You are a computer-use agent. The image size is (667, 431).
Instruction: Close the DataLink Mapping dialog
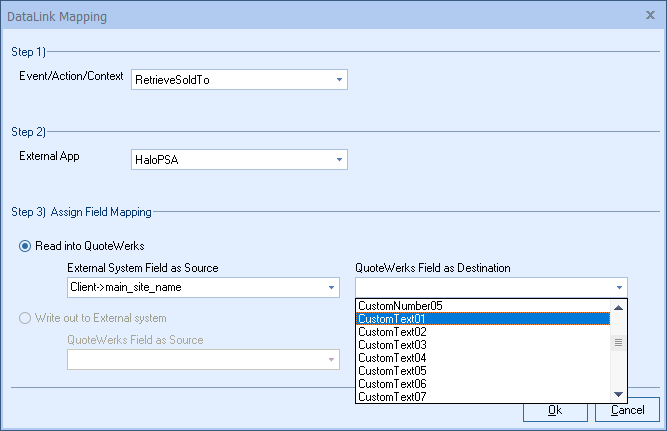pos(650,16)
